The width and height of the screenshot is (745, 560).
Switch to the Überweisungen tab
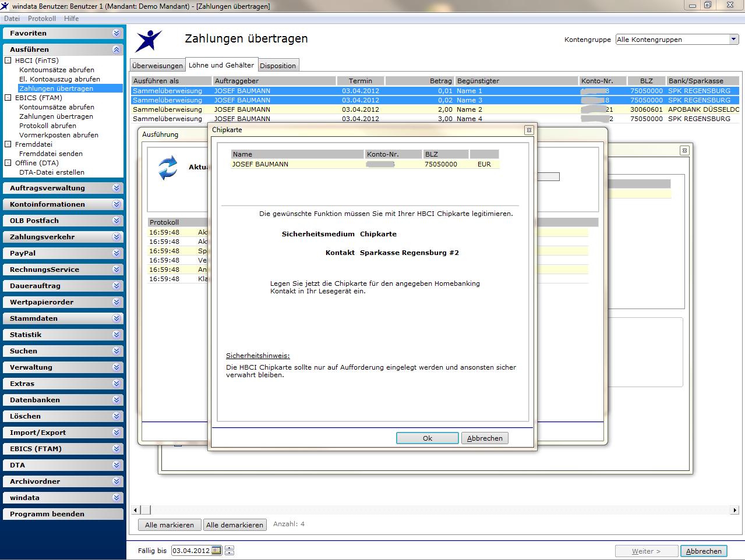[x=157, y=66]
